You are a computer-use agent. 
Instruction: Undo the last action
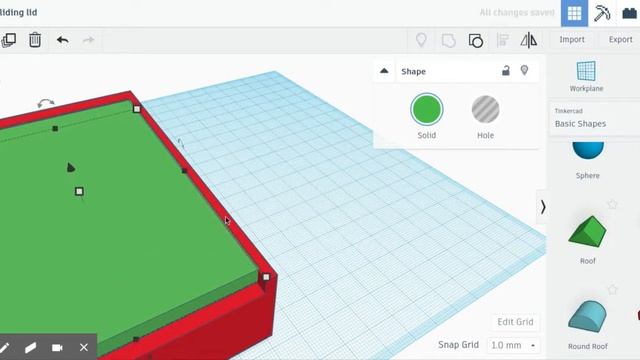pyautogui.click(x=62, y=40)
